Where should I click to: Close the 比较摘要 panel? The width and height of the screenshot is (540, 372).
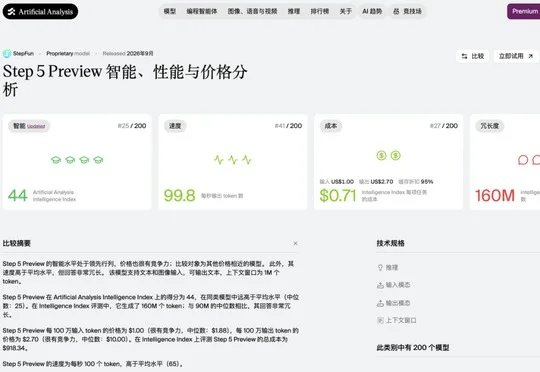pyautogui.click(x=295, y=244)
